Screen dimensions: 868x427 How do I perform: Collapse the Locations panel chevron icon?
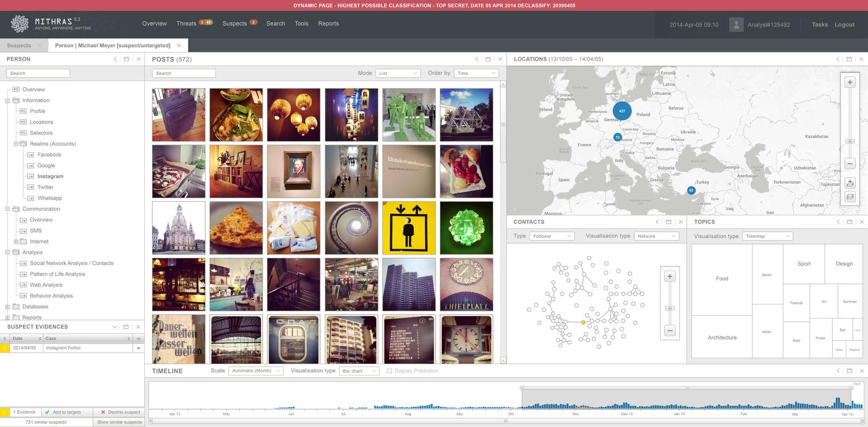838,59
